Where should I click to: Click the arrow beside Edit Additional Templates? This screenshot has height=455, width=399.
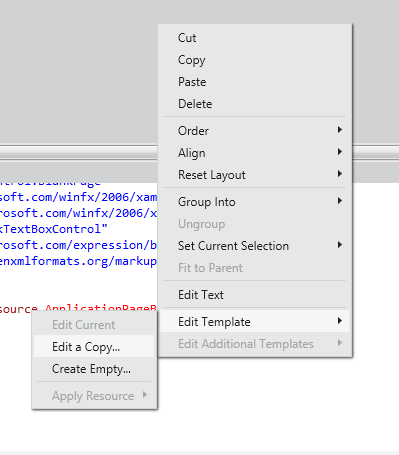click(x=340, y=343)
